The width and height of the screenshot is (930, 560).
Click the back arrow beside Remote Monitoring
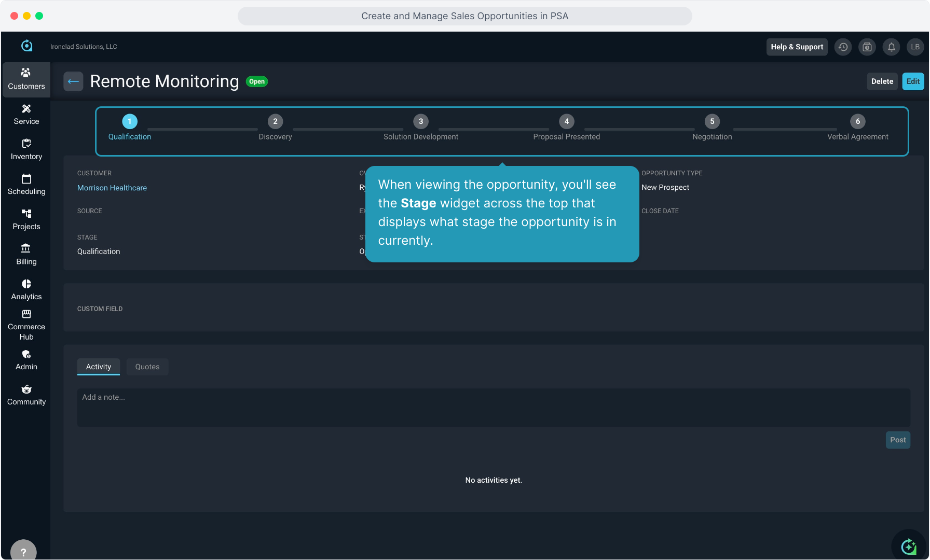[73, 81]
